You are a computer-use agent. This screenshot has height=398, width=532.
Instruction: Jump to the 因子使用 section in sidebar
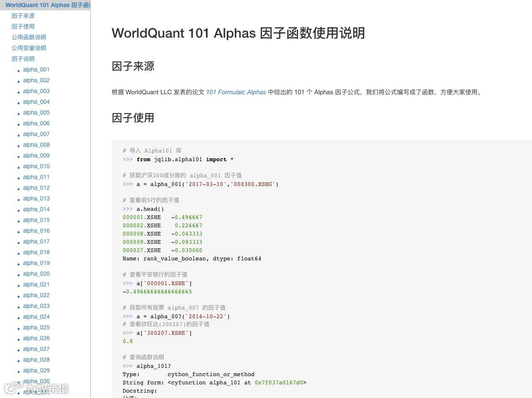click(23, 26)
